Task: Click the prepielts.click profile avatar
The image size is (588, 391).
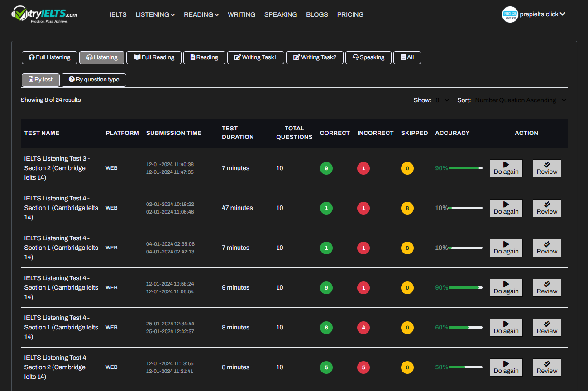Action: 510,14
